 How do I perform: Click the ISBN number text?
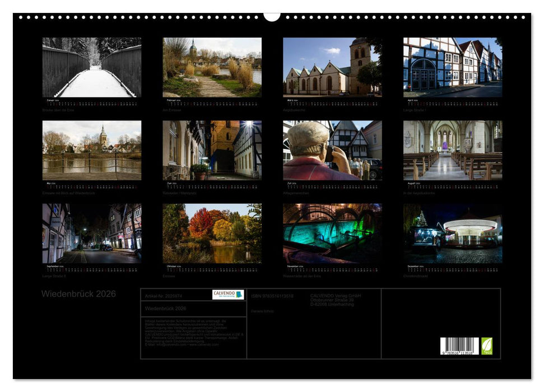pos(272,296)
